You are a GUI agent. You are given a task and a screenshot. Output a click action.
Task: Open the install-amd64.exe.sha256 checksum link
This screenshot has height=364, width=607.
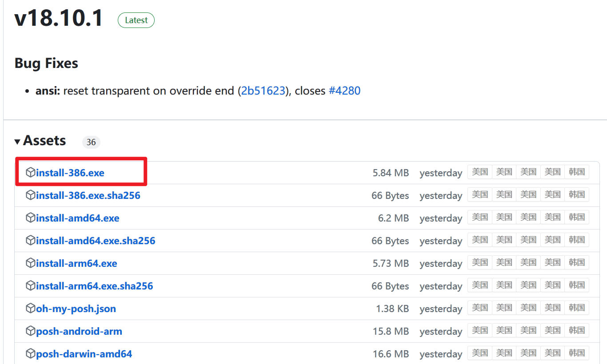(x=96, y=241)
